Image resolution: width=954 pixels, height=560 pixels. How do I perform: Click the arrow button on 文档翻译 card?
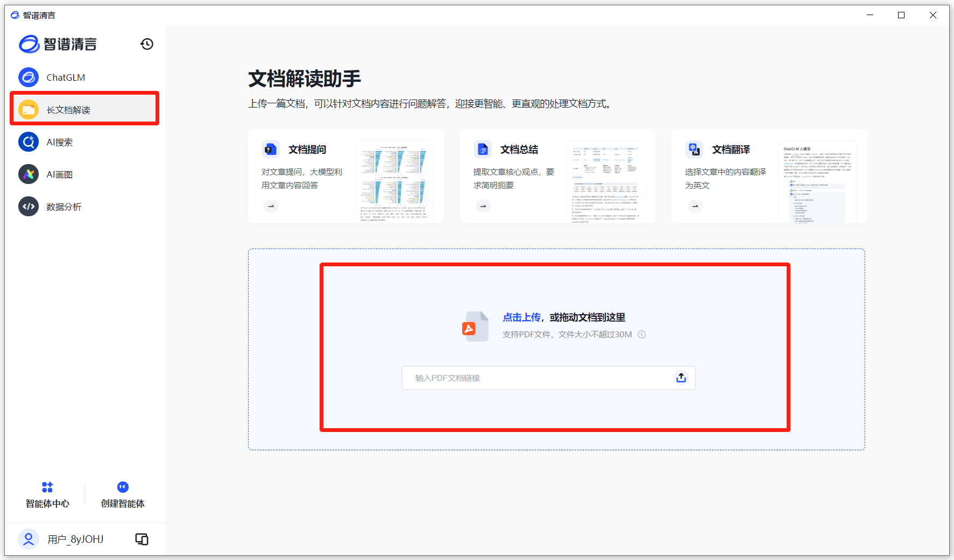click(x=695, y=205)
